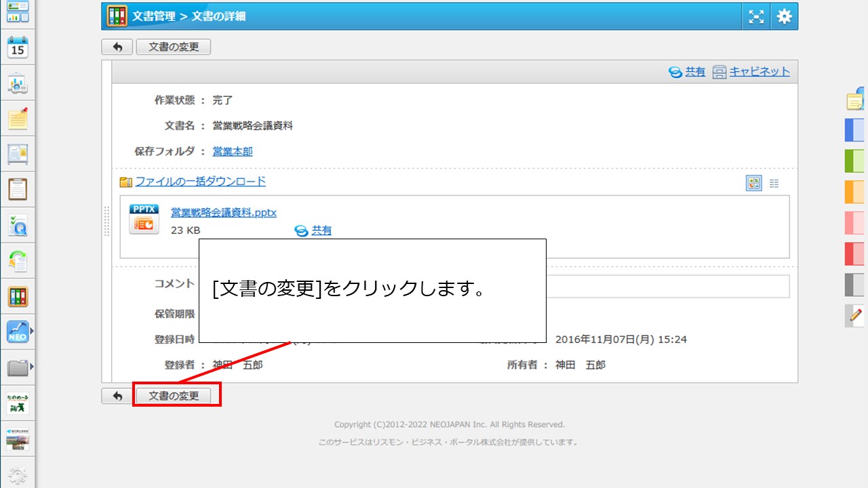Open 営業本部 folder link

tap(233, 151)
